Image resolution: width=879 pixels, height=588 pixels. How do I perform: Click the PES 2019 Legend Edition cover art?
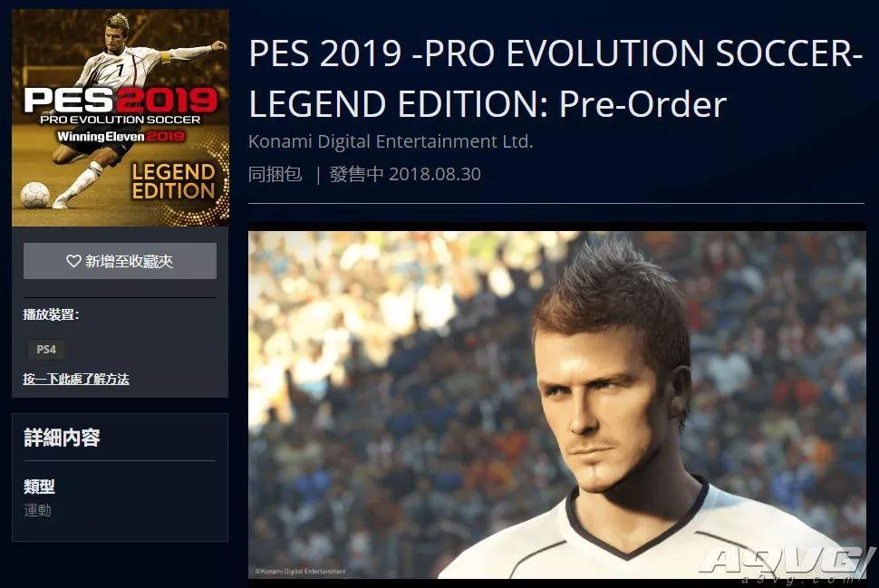click(121, 118)
